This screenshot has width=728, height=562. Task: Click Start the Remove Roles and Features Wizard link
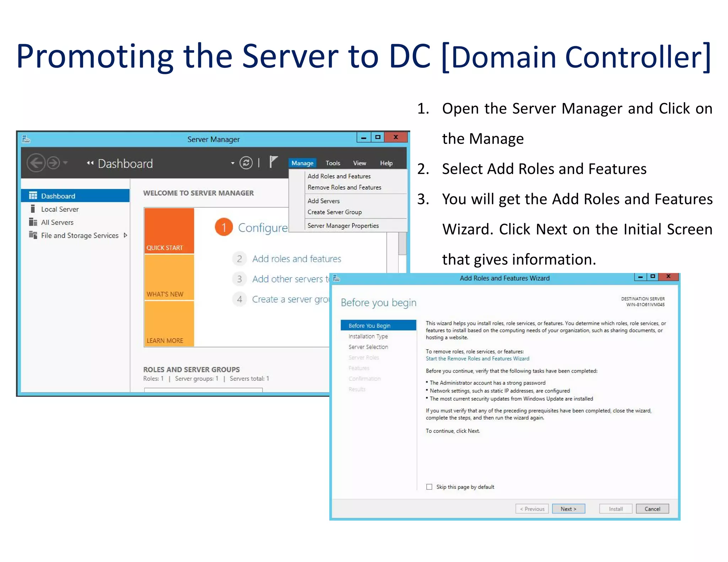477,358
